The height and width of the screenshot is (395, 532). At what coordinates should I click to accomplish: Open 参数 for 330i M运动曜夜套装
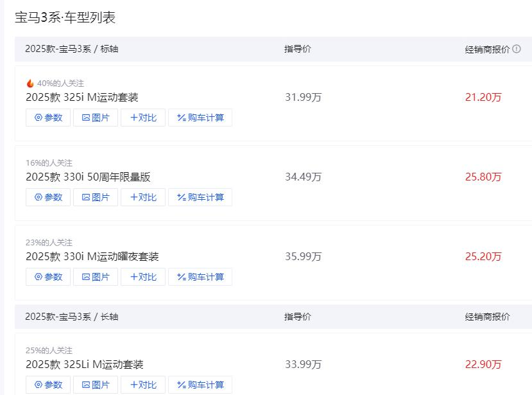(x=48, y=277)
